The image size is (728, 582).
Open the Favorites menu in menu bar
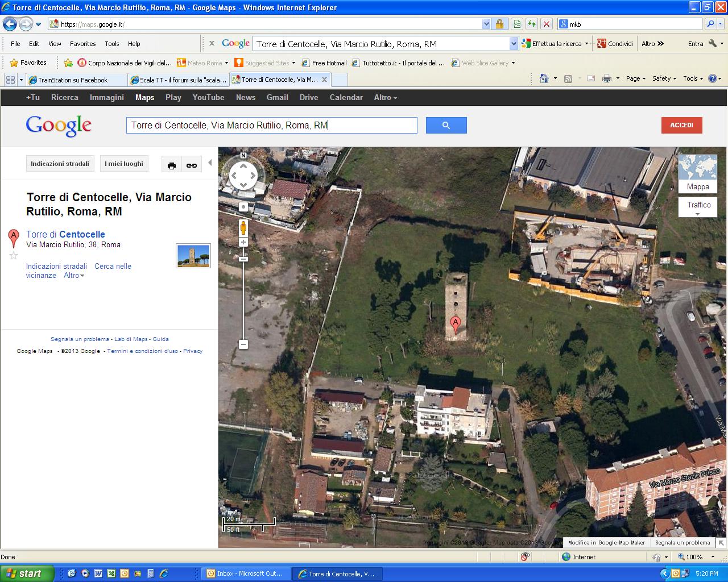[82, 44]
